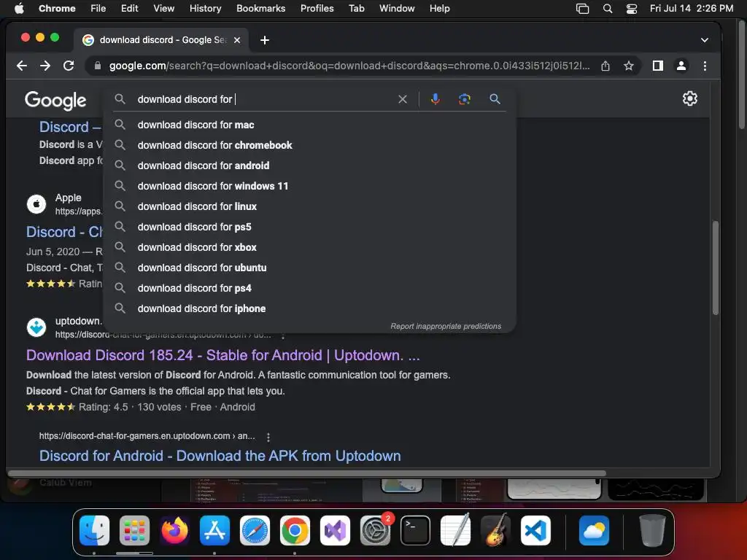Click the page vertical scrollbar thumb
This screenshot has height=560, width=747.
click(x=715, y=268)
